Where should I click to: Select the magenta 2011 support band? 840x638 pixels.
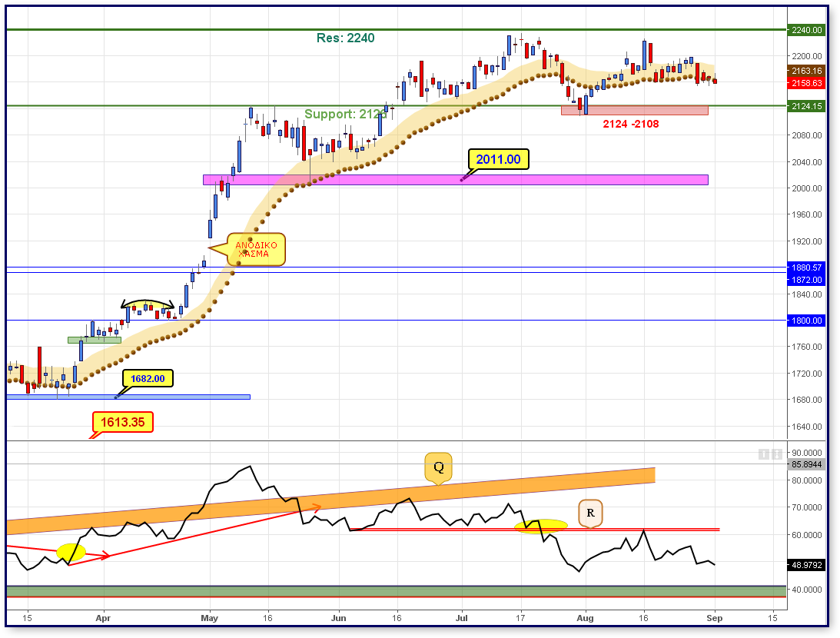pos(456,180)
